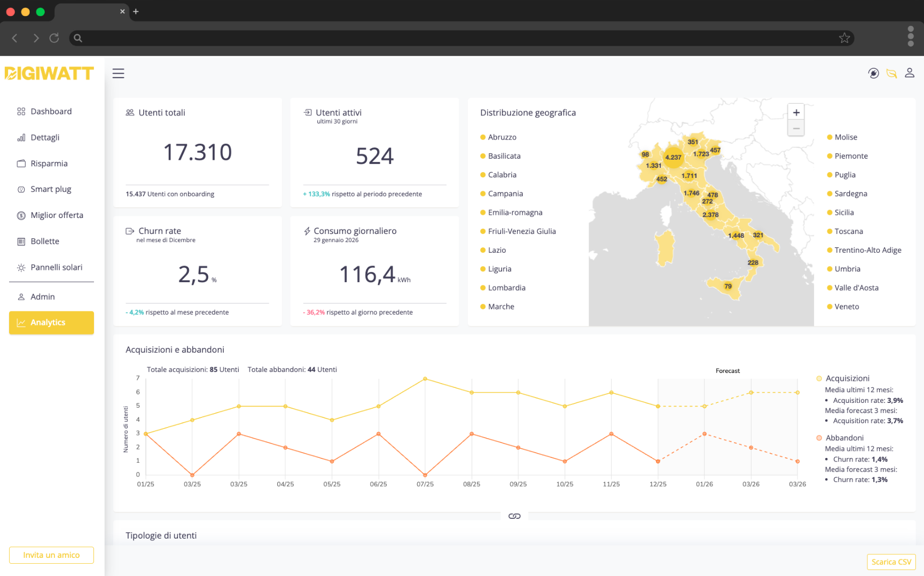924x576 pixels.
Task: Click the 4.237 cluster on the map
Action: (673, 157)
